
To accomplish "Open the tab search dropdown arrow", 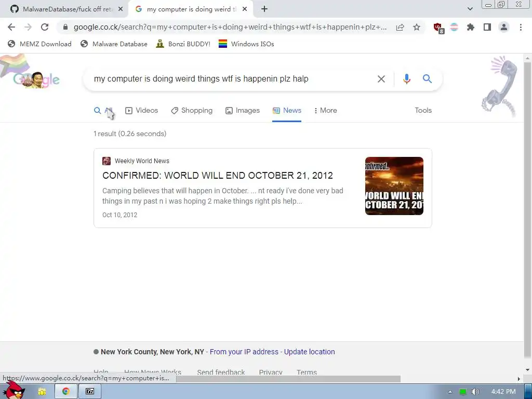I will 470,9.
